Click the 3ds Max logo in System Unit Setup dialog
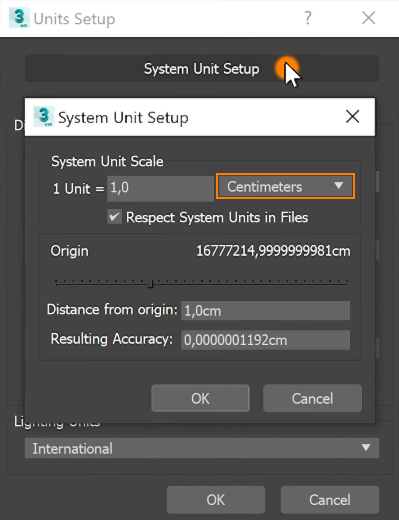 (44, 117)
